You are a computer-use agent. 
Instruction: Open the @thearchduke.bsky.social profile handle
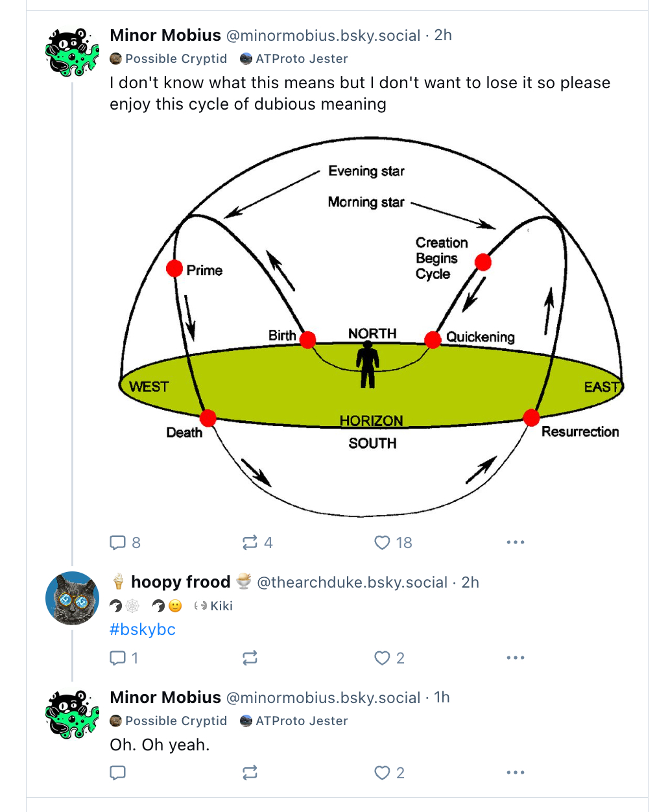pos(352,582)
